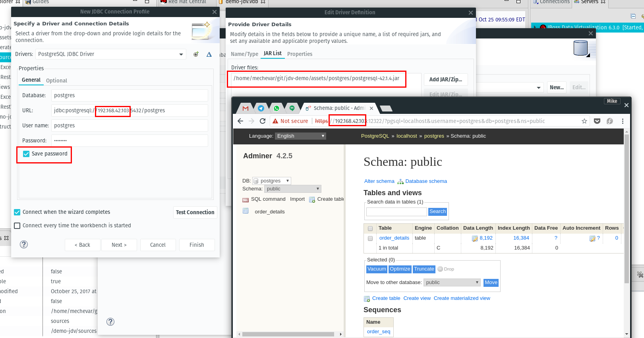Click the New Driver Definition icon
Viewport: 644px width, 338px height.
(x=196, y=54)
